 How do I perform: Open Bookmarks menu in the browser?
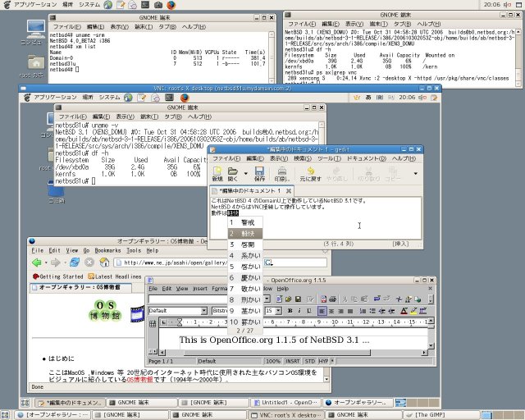107,250
